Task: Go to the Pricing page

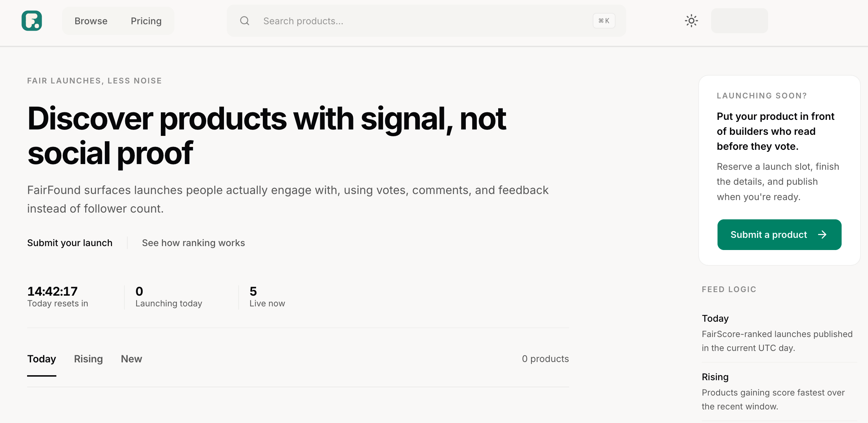Action: (146, 21)
